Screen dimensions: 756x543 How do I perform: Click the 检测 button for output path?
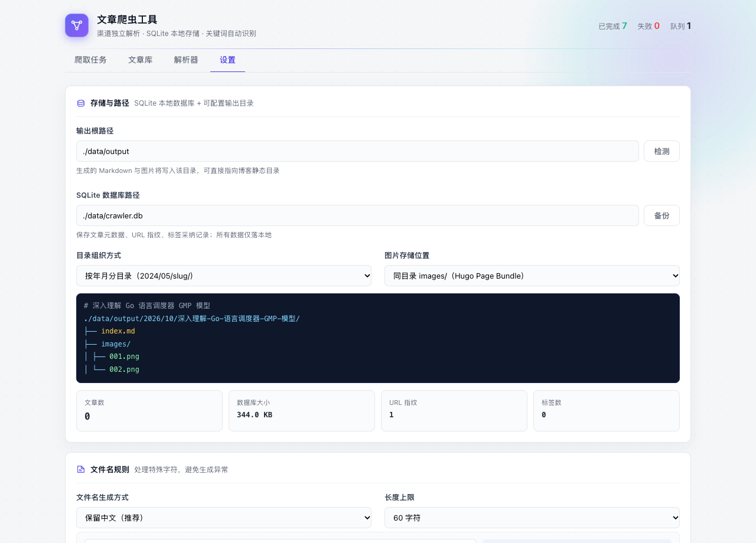pos(661,151)
